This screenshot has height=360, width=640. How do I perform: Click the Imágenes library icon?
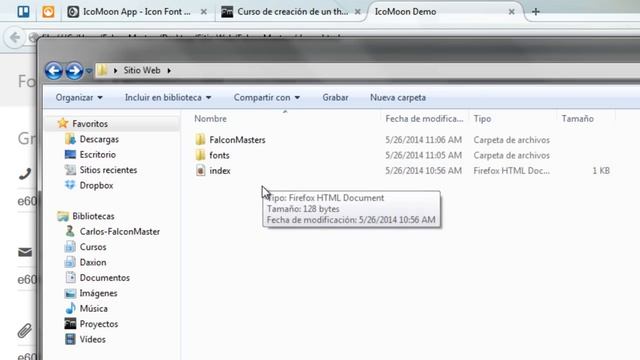click(70, 293)
